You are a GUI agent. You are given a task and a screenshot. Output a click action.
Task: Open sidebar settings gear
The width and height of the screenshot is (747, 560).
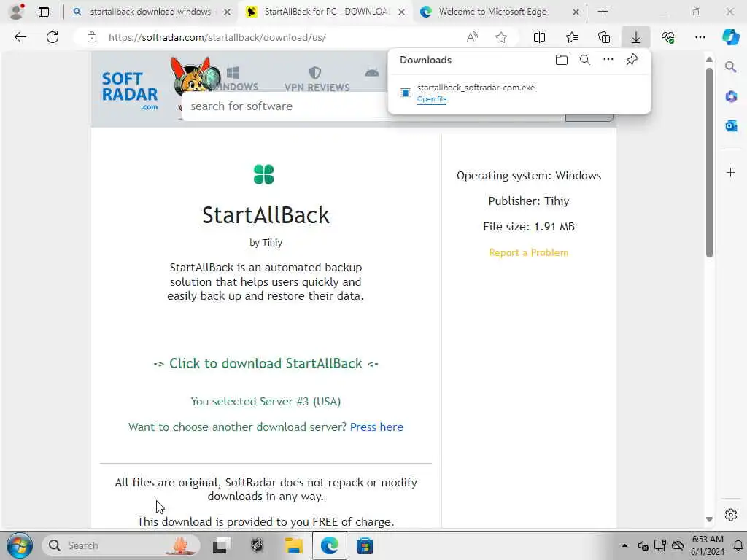click(731, 515)
